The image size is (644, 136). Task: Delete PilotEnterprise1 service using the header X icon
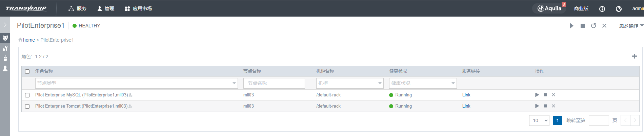[604, 26]
